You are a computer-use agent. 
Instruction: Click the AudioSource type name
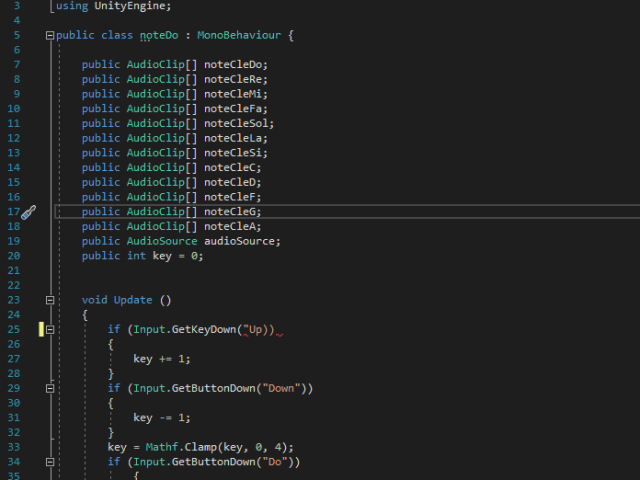coord(162,241)
